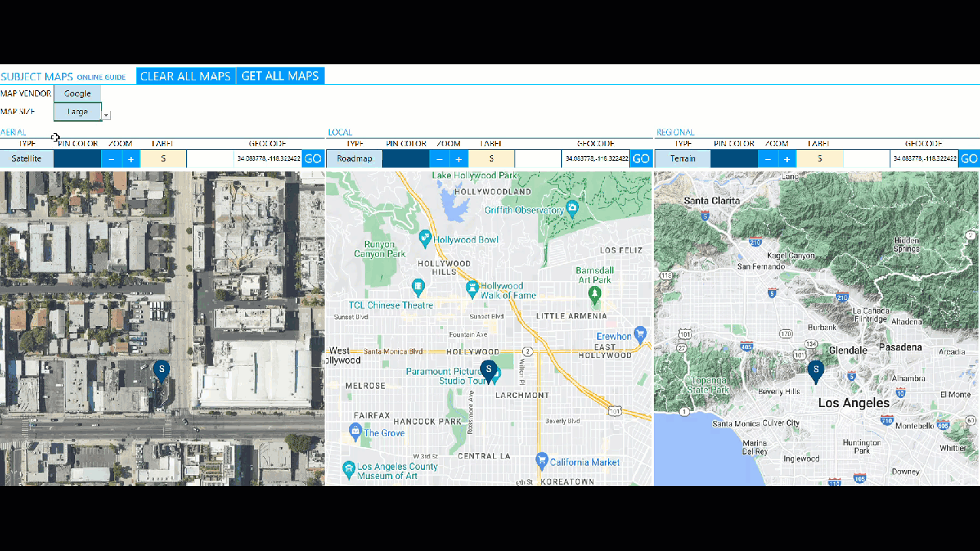The height and width of the screenshot is (551, 980).
Task: Change the Aerial map type Satellite
Action: [27, 158]
